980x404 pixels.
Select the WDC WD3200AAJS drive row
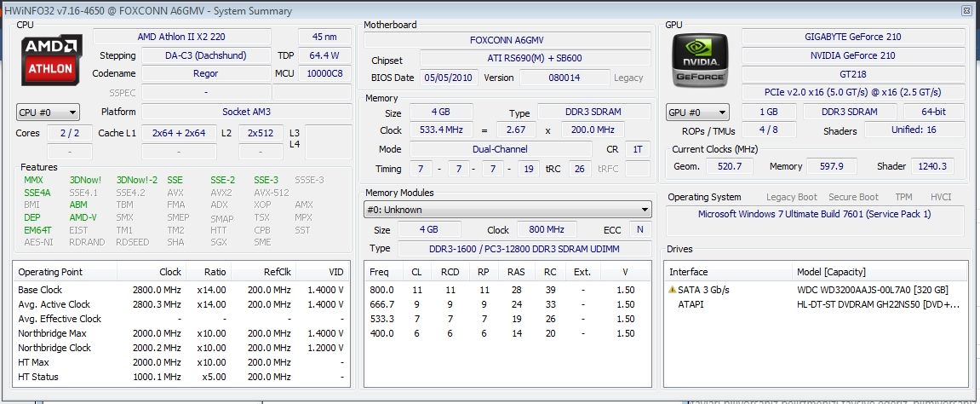point(817,290)
